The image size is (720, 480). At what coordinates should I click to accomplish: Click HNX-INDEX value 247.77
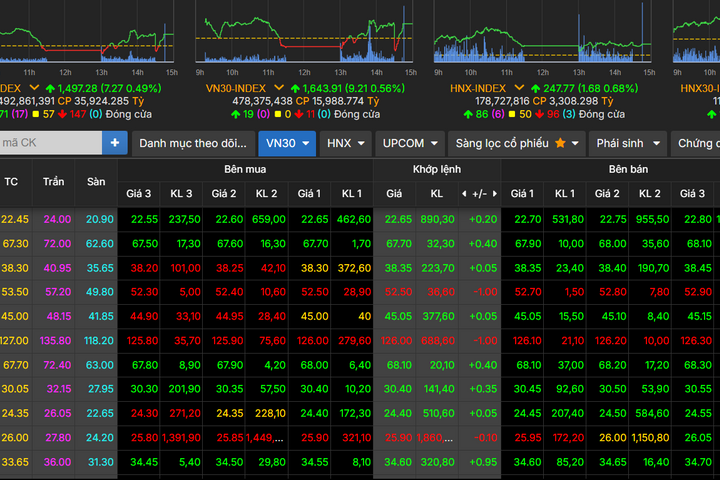pyautogui.click(x=559, y=88)
